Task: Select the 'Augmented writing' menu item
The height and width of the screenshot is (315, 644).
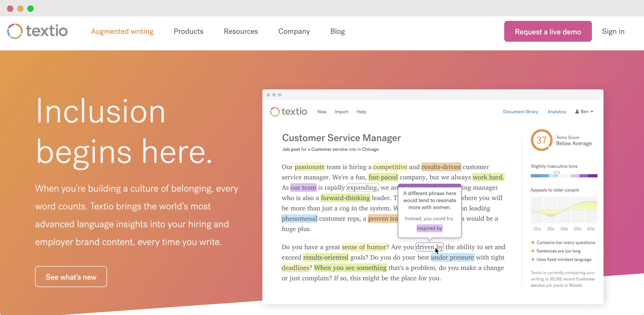Action: click(x=122, y=31)
